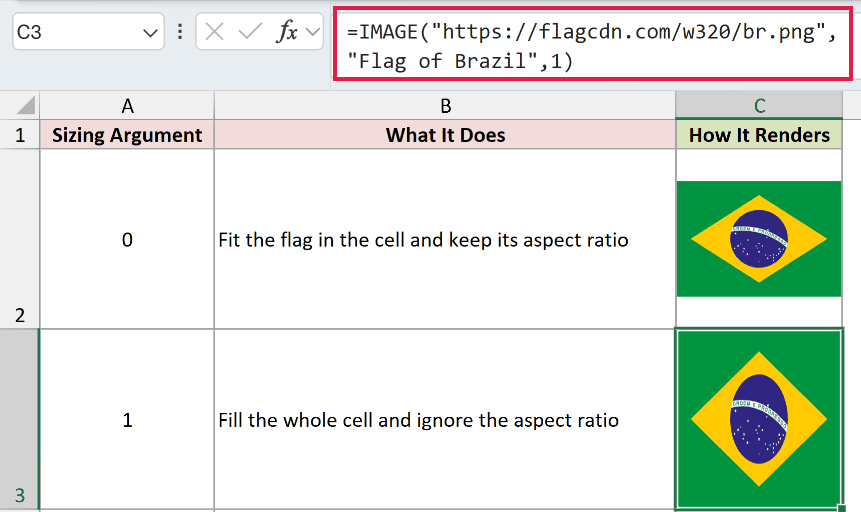Confirm entry with the checkmark icon
This screenshot has height=512, width=861.
pyautogui.click(x=250, y=32)
